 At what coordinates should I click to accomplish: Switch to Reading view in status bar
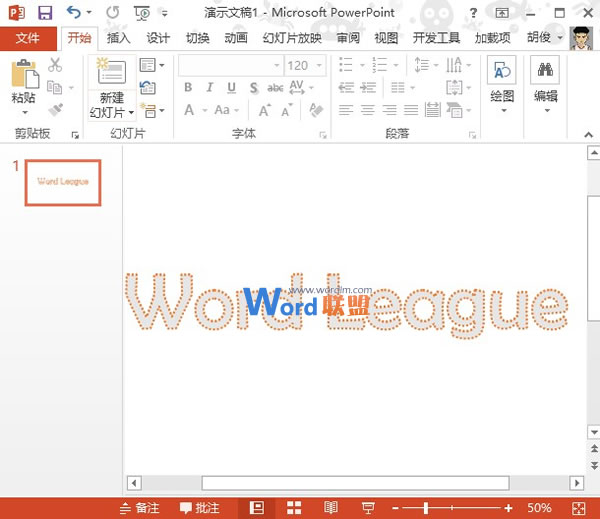point(331,508)
